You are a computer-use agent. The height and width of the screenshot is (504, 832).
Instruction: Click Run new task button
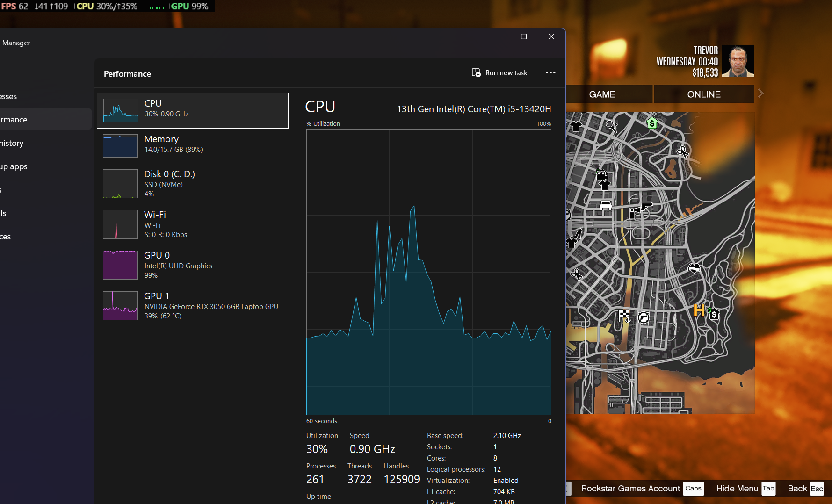[x=499, y=73]
